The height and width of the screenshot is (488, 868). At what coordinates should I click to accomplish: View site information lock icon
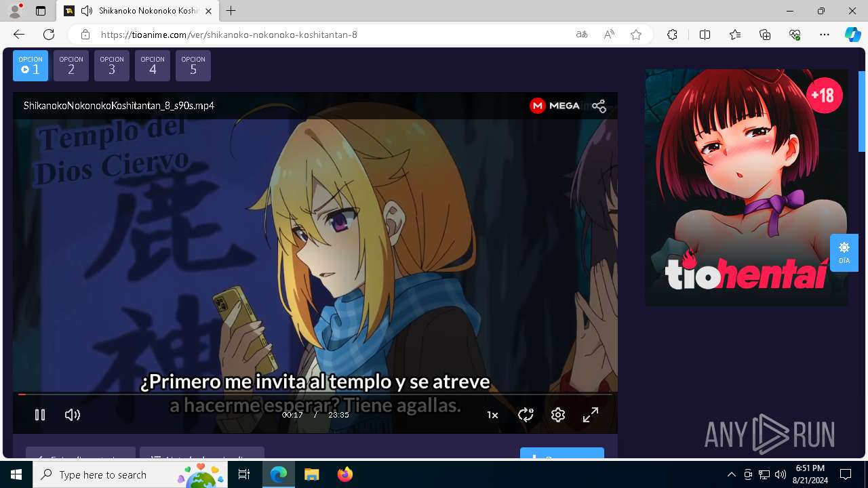tap(85, 35)
